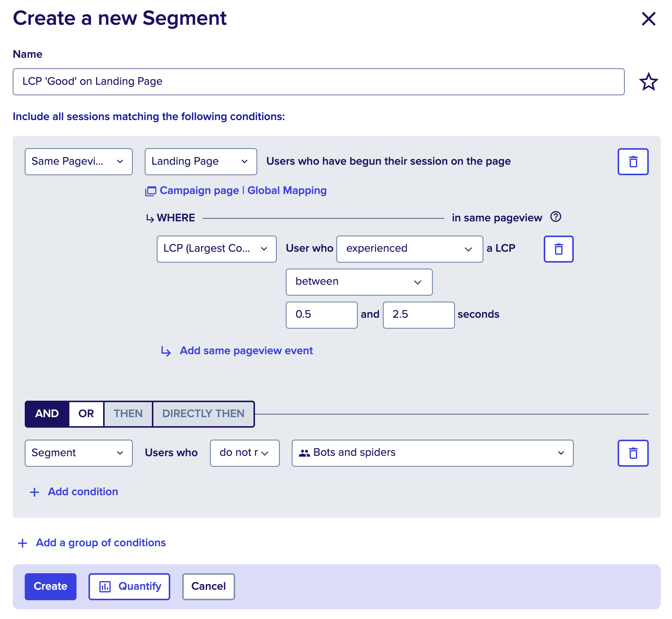Delete the Landing Page condition with trash icon
The width and height of the screenshot is (672, 619).
point(633,162)
